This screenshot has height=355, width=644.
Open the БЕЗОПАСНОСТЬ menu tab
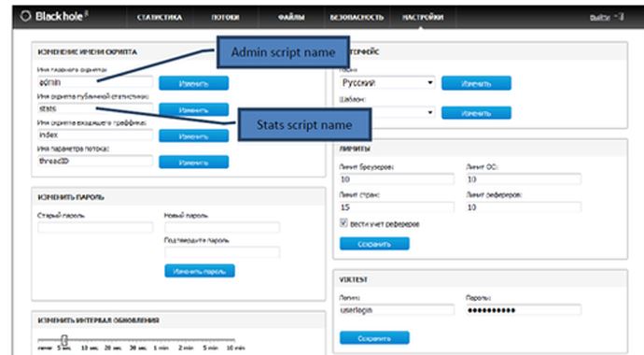pos(357,17)
